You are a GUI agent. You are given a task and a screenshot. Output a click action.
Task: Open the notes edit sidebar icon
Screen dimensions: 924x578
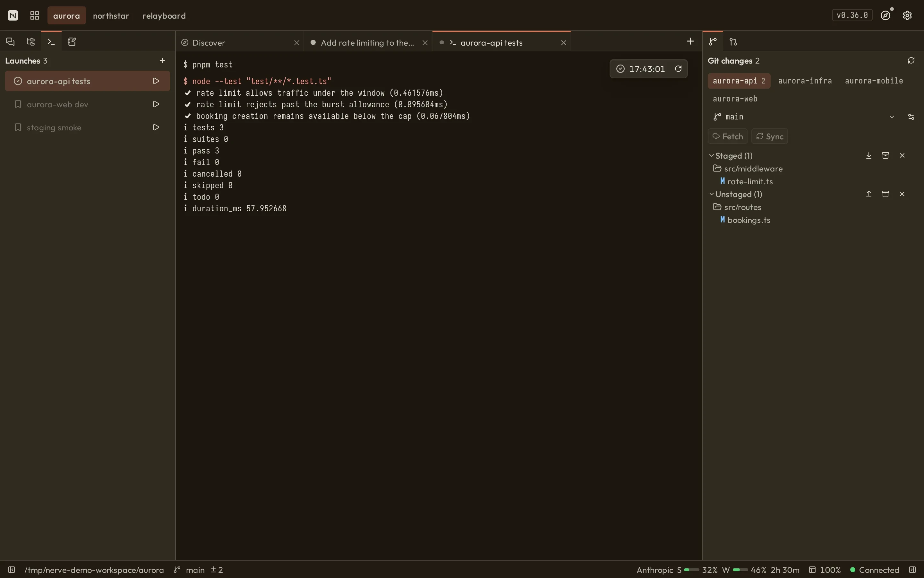[x=72, y=42]
